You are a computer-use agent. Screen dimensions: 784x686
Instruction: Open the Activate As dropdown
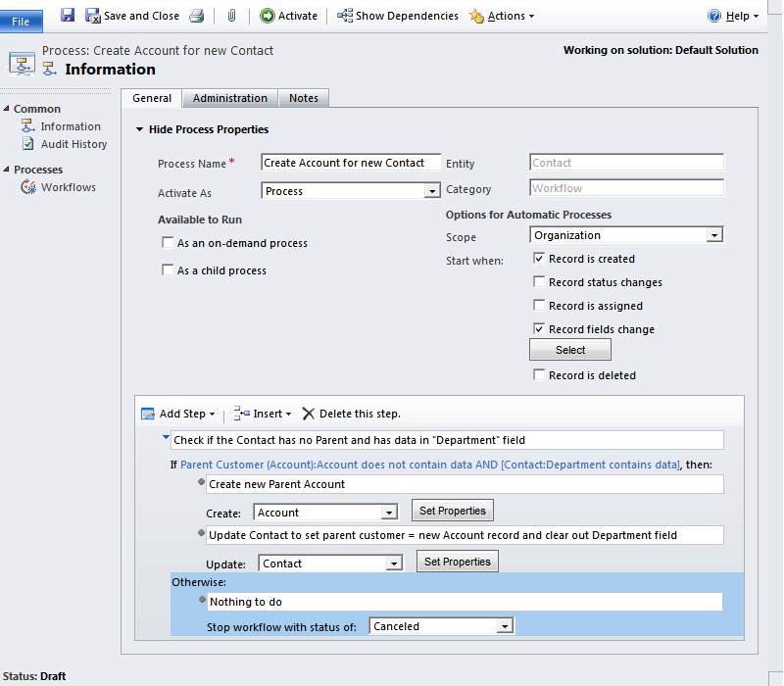click(x=431, y=192)
